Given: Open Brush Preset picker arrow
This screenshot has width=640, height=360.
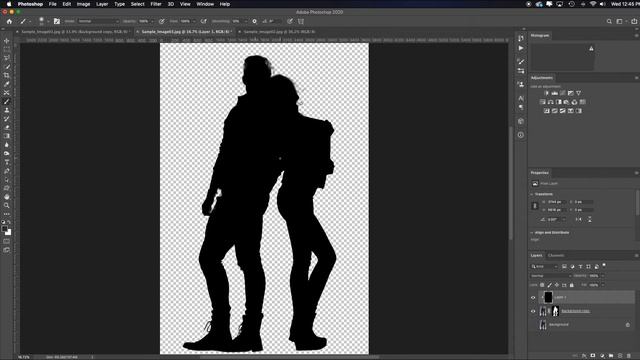Looking at the screenshot, I should 48,21.
